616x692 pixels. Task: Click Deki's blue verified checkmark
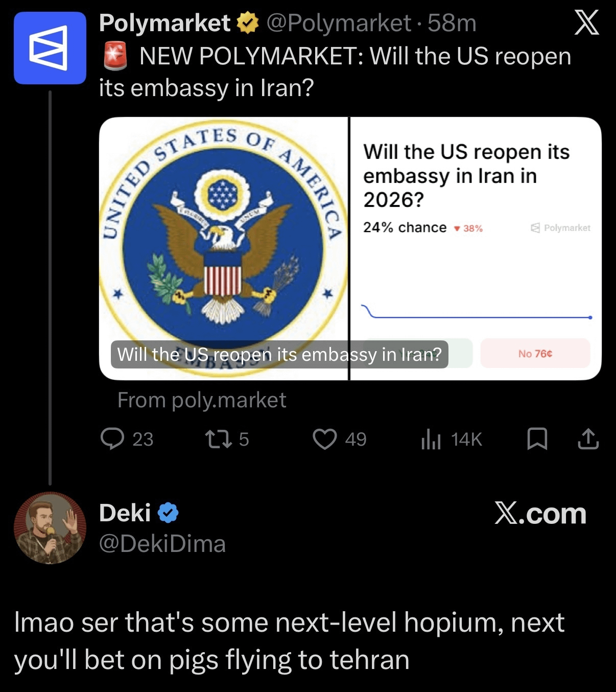coord(168,513)
